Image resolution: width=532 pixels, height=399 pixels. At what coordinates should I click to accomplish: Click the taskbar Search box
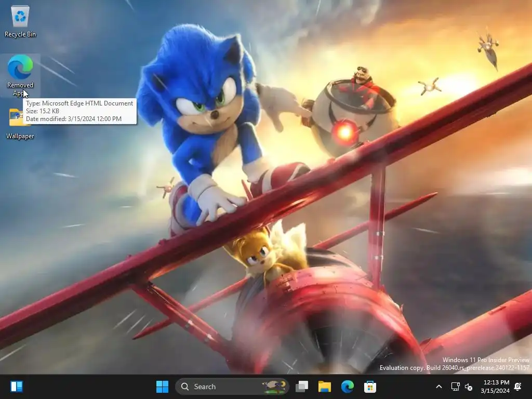pyautogui.click(x=232, y=387)
